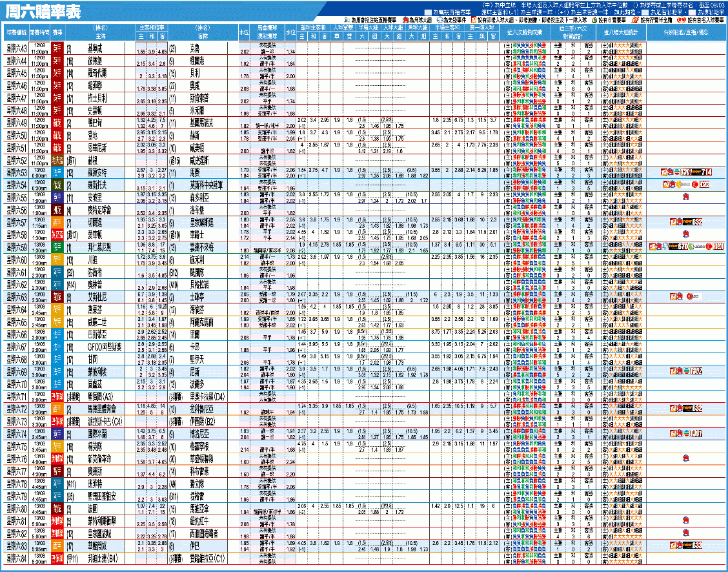The width and height of the screenshot is (728, 572).
Task: Click home team 馬德里體育會
Action: [102, 409]
